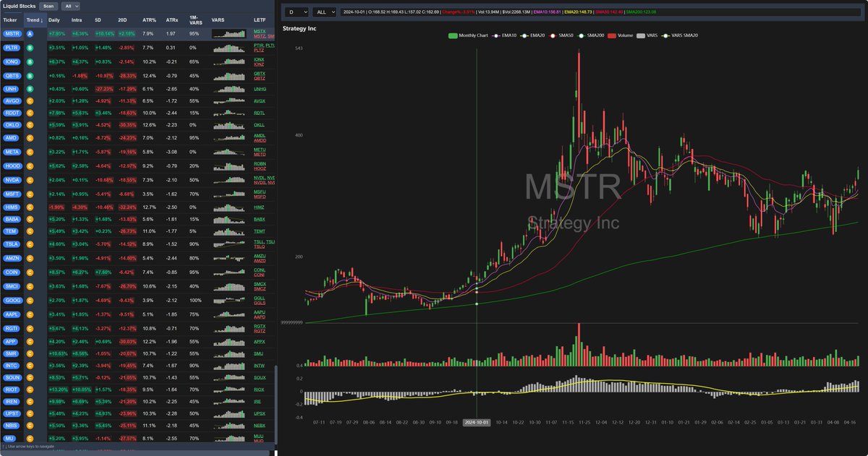868x456 pixels.
Task: Open the HIMZ leveraged ETF link
Action: (x=260, y=207)
